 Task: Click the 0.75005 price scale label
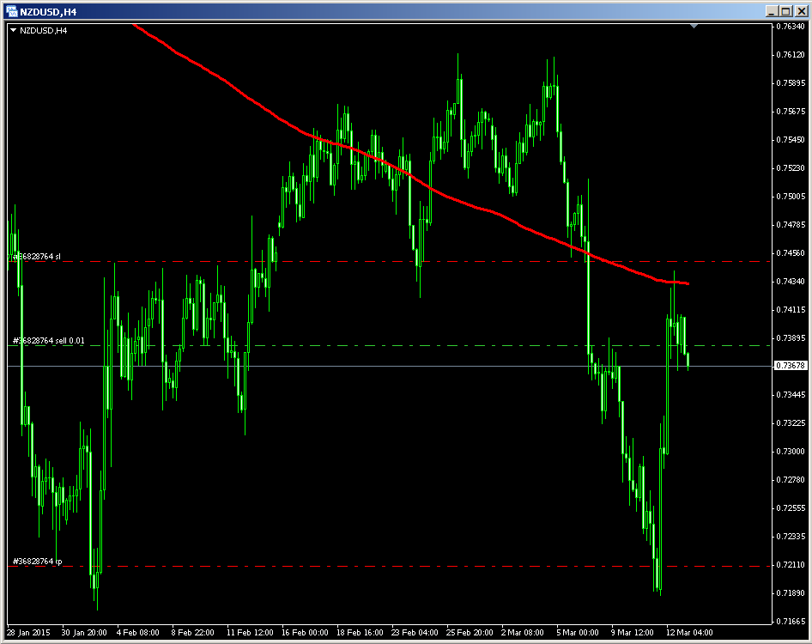(x=791, y=197)
